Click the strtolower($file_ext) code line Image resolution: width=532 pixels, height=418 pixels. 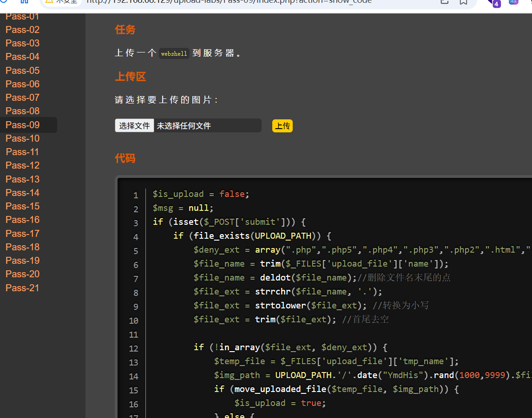click(311, 306)
